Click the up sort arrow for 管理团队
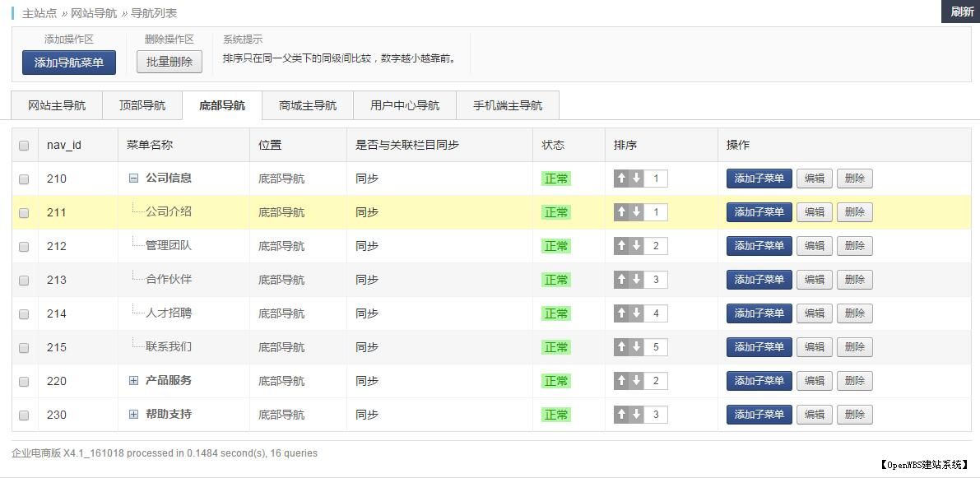Screen dimensions: 980x478 coord(621,245)
